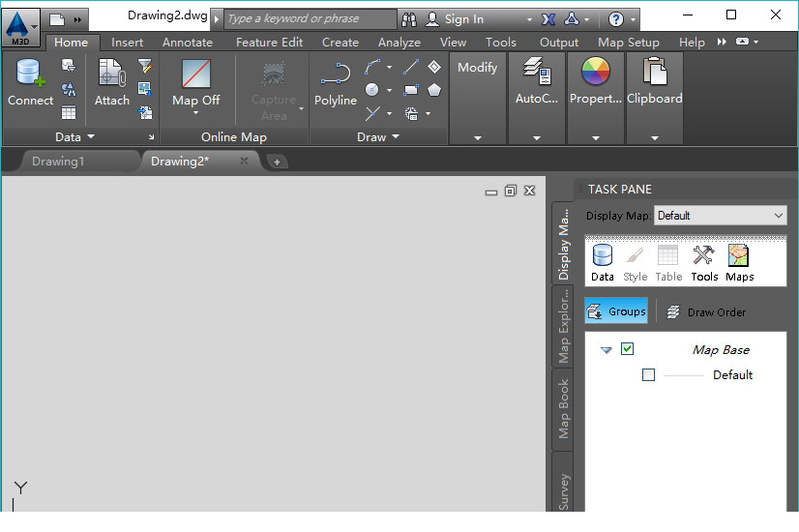Click the Sign In button
799x532 pixels.
pyautogui.click(x=455, y=19)
